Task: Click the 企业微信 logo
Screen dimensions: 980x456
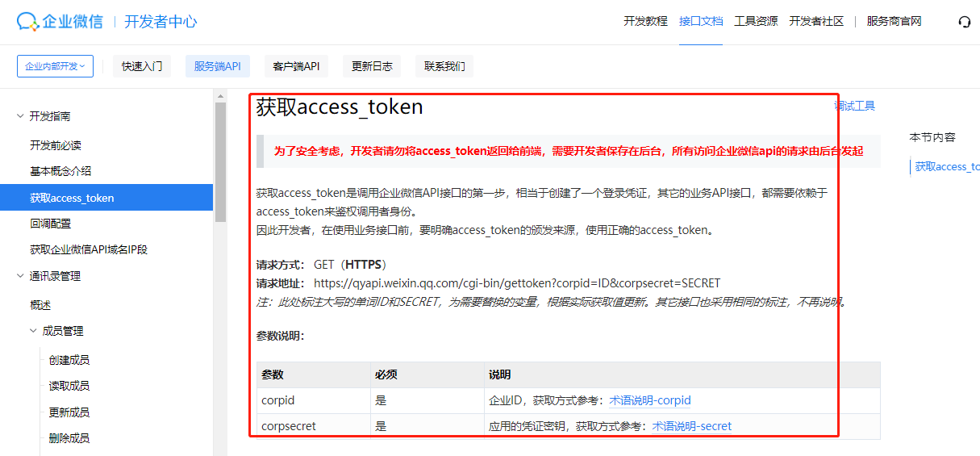Action: coord(60,22)
